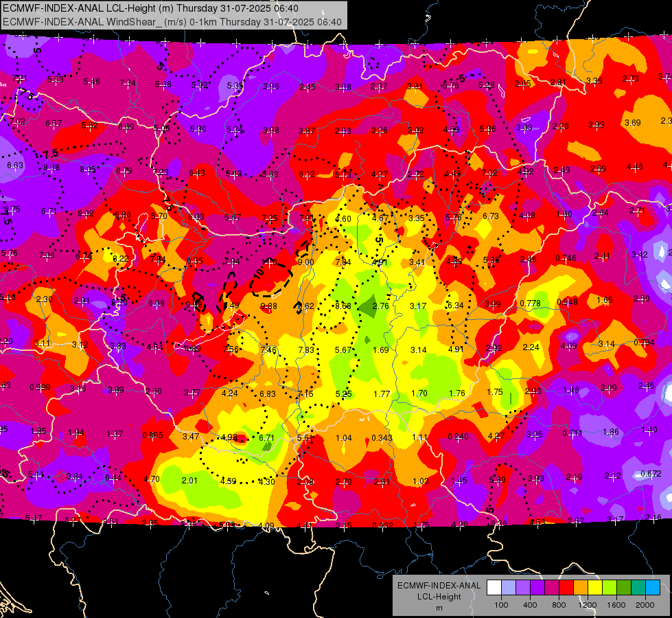Choose the sky blue legend swatch
This screenshot has width=672, height=618.
pyautogui.click(x=653, y=588)
